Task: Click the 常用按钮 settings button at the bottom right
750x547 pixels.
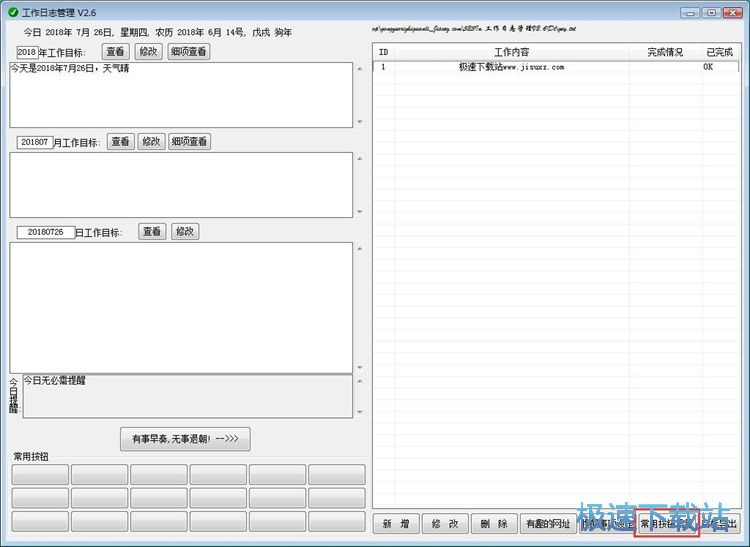Action: (x=667, y=524)
